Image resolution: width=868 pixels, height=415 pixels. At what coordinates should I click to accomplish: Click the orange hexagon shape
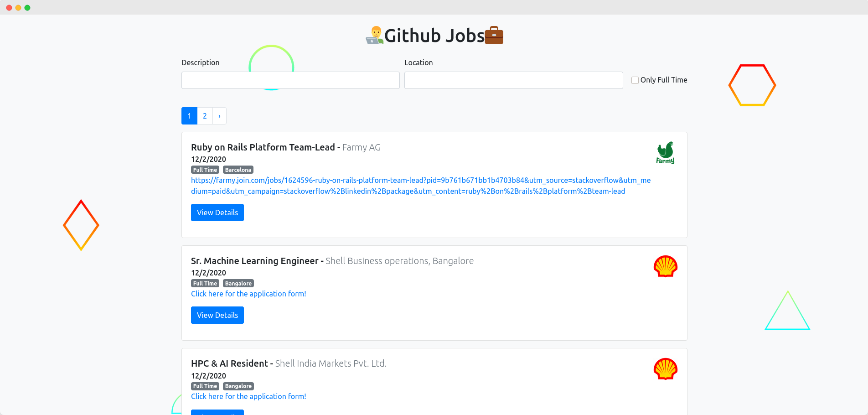[752, 85]
